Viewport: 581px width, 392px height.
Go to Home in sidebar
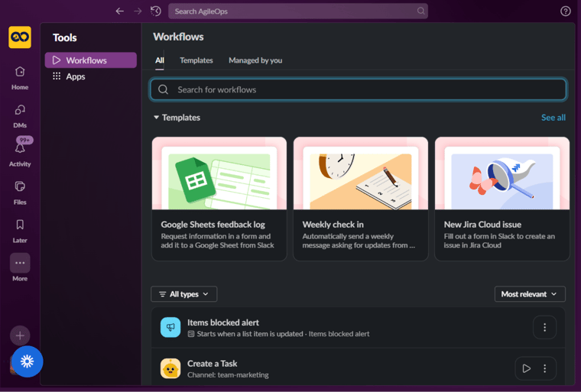20,78
